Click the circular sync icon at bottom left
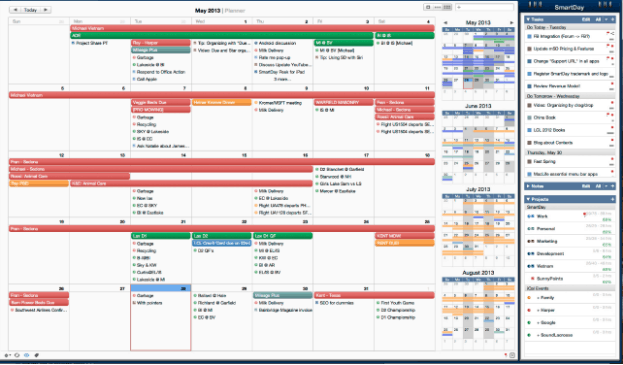623x365 pixels. click(17, 355)
